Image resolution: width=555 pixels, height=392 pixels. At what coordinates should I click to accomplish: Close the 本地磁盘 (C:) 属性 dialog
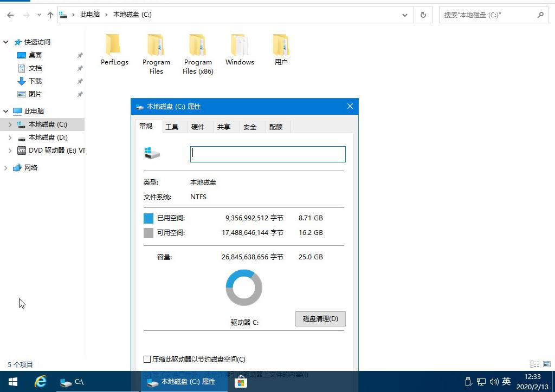click(350, 107)
